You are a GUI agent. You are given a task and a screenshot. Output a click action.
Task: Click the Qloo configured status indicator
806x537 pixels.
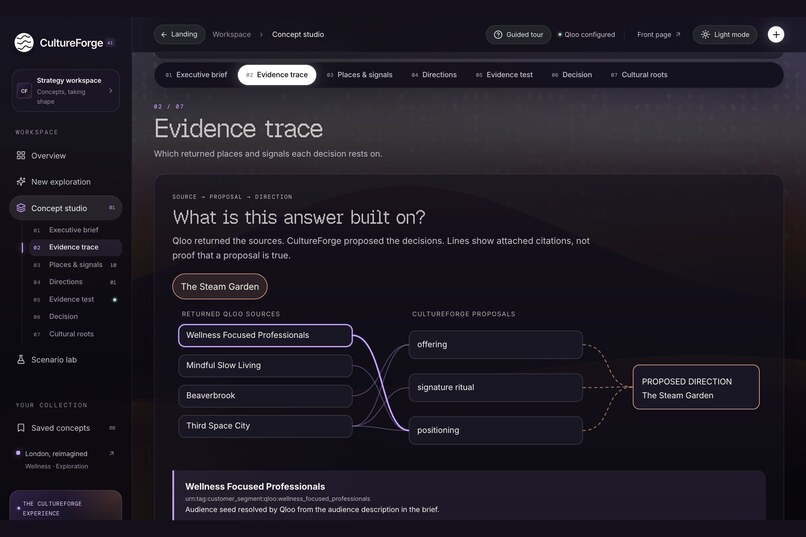pyautogui.click(x=587, y=34)
